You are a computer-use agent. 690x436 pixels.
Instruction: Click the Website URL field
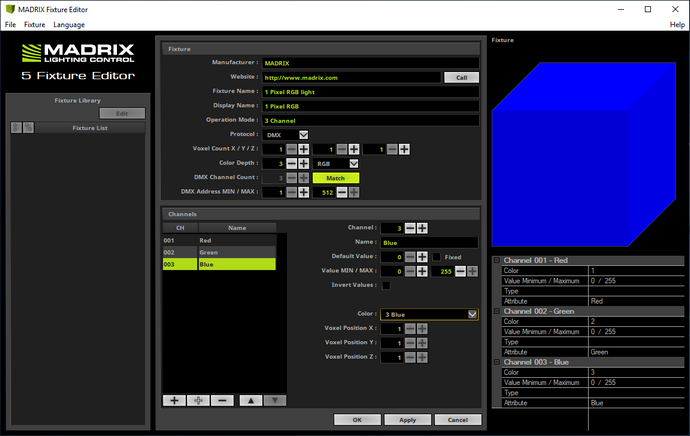[352, 77]
